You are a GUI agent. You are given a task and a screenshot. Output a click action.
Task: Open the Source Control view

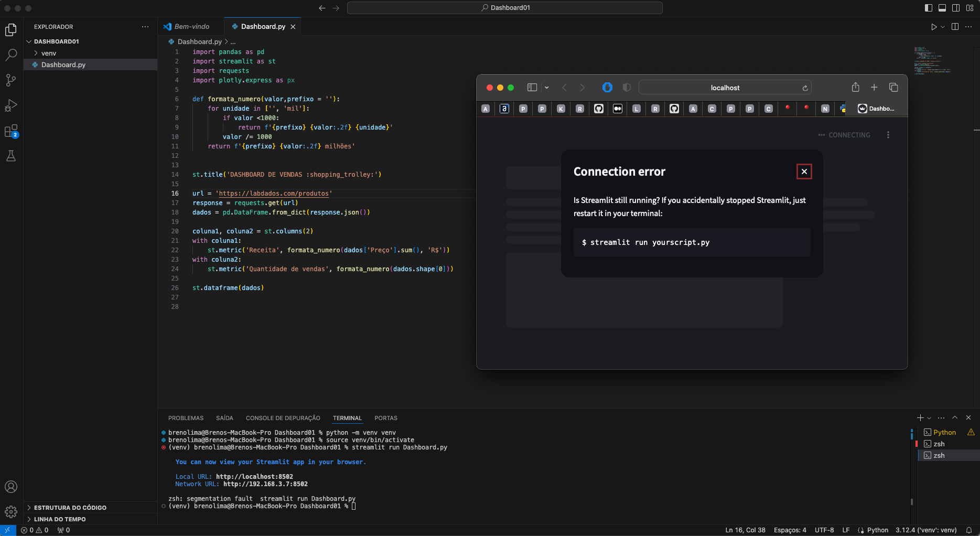pos(11,80)
